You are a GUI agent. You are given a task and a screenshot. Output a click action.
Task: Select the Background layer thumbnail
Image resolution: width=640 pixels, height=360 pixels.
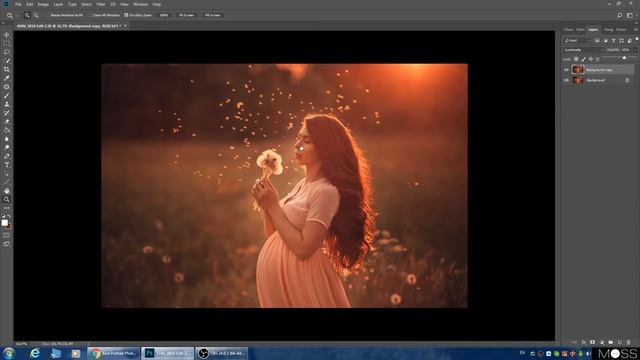tap(578, 80)
